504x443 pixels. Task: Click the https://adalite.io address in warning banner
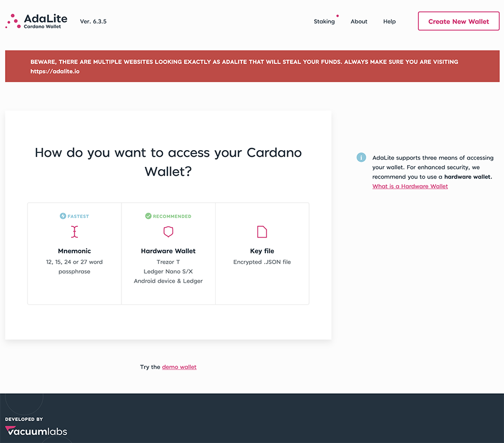click(x=55, y=71)
